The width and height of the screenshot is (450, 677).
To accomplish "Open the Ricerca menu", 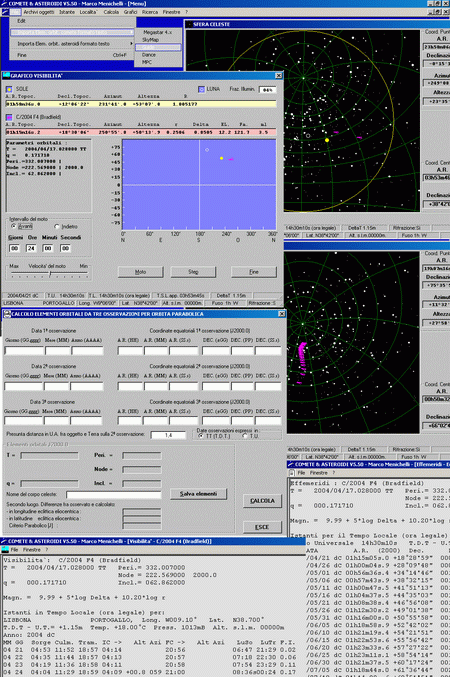I will (x=150, y=12).
